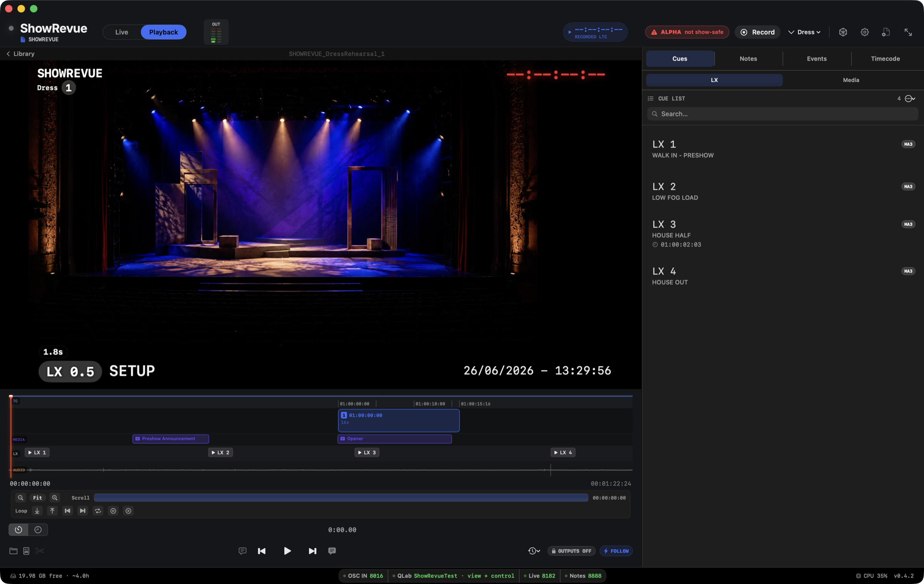The image size is (924, 584).
Task: Open the 3D cube icon in toolbar
Action: [x=843, y=32]
